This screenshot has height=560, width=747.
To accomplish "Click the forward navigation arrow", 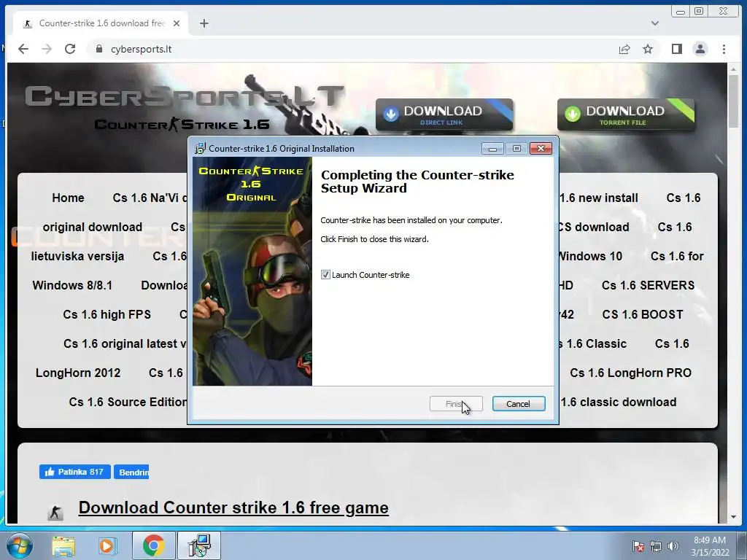I will [x=47, y=49].
